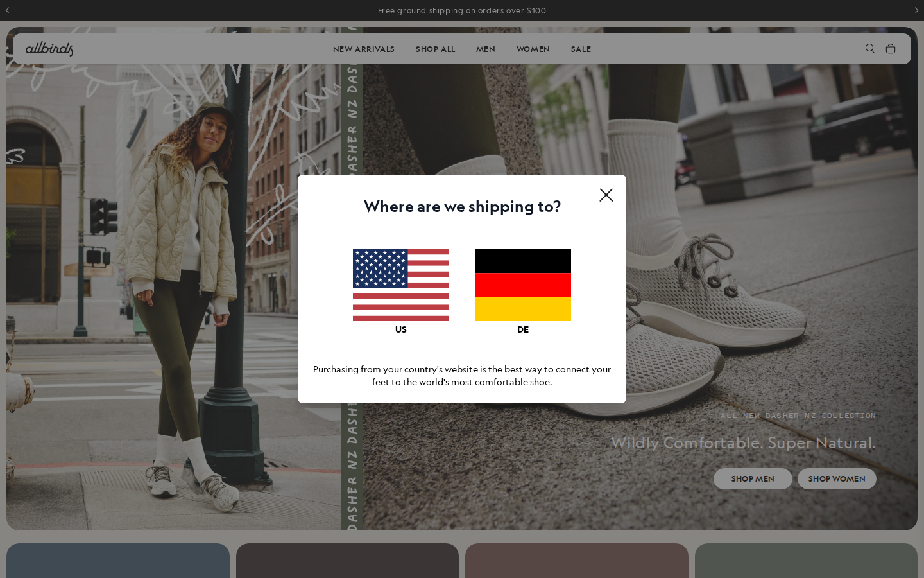
Task: Open the shopping cart icon
Action: click(x=891, y=49)
